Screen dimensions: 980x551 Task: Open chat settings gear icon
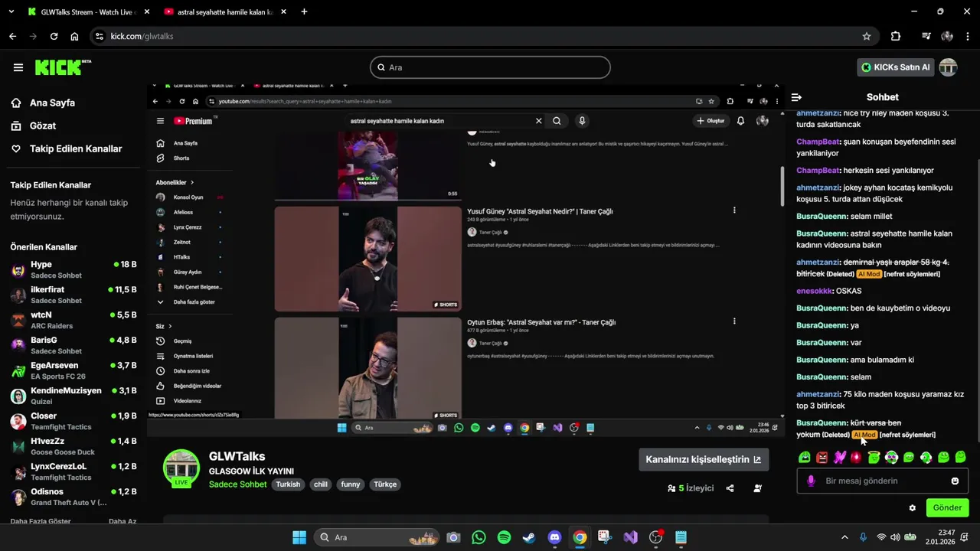point(913,507)
